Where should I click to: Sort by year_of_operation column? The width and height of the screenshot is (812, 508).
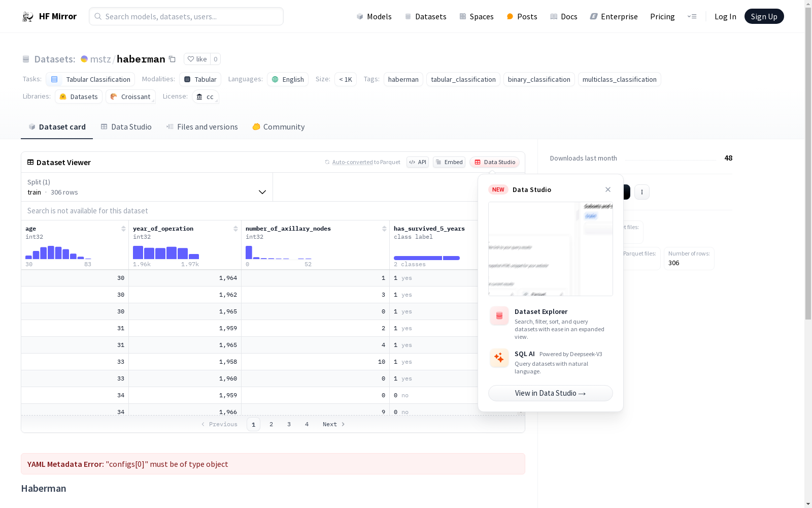(235, 229)
